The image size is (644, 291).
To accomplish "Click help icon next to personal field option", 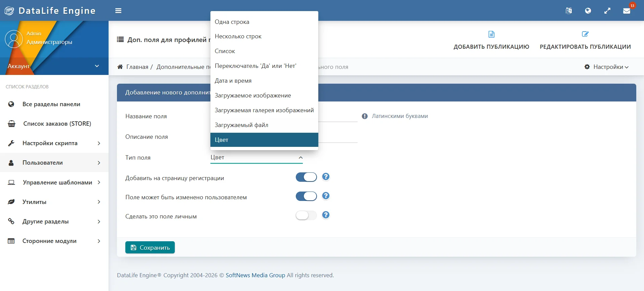I will [326, 215].
